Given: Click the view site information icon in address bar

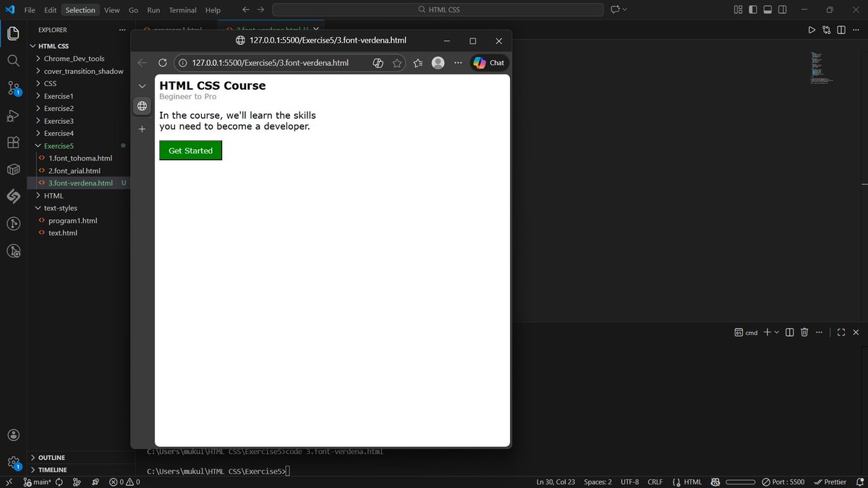Looking at the screenshot, I should point(182,63).
